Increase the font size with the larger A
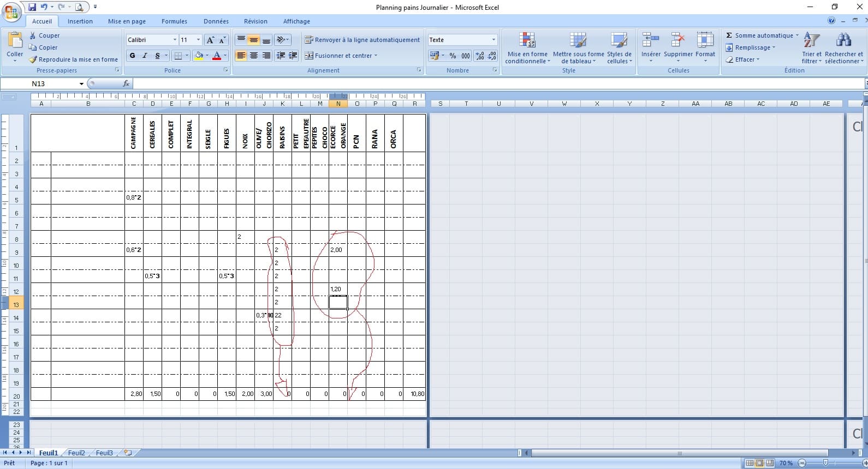868x469 pixels. pyautogui.click(x=210, y=40)
